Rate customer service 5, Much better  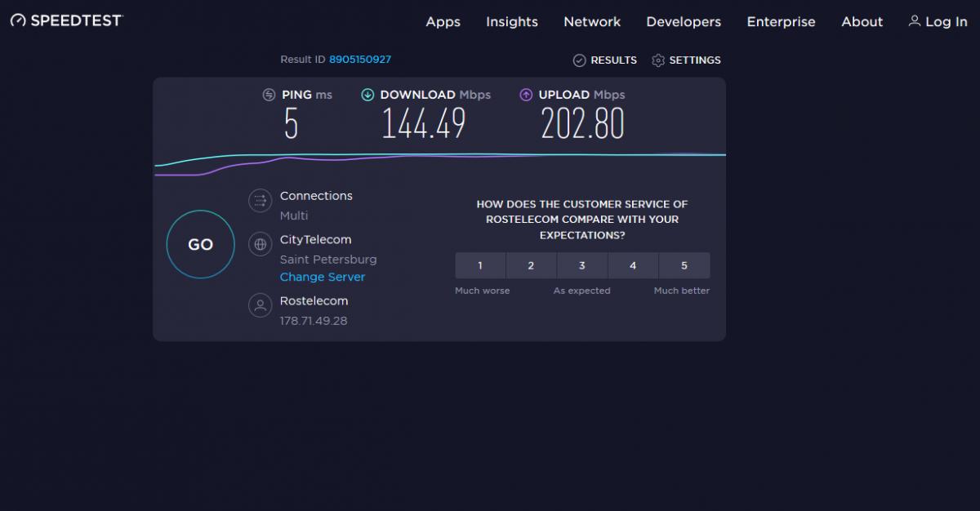click(684, 265)
